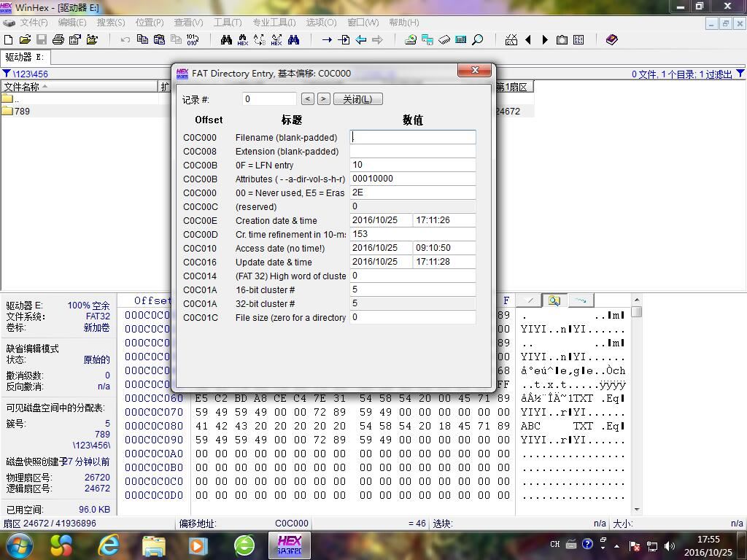Screen dimensions: 747x560
Task: Click the Open Disk toolbar icon
Action: click(x=410, y=40)
